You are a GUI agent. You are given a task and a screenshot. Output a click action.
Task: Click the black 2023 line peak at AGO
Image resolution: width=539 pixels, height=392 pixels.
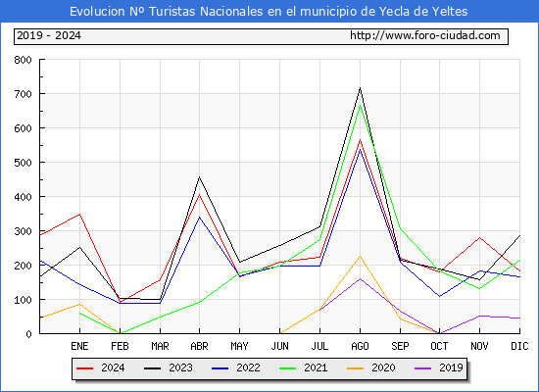360,88
